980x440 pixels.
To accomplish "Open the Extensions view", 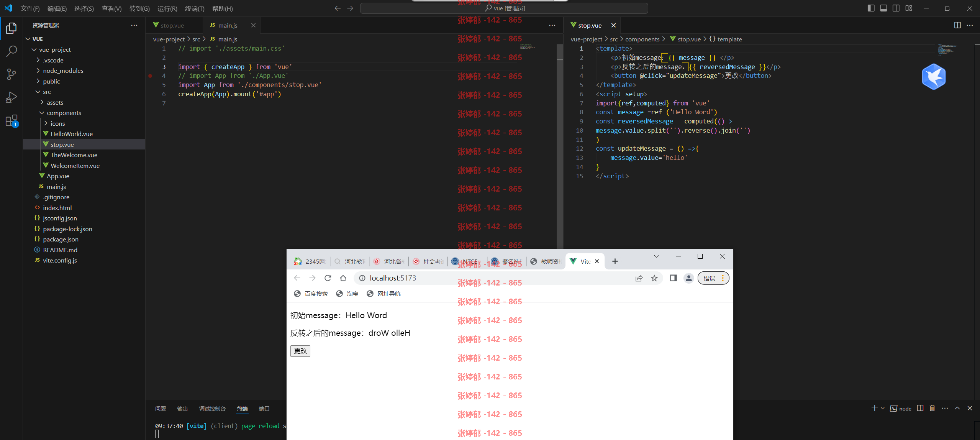I will [x=11, y=121].
